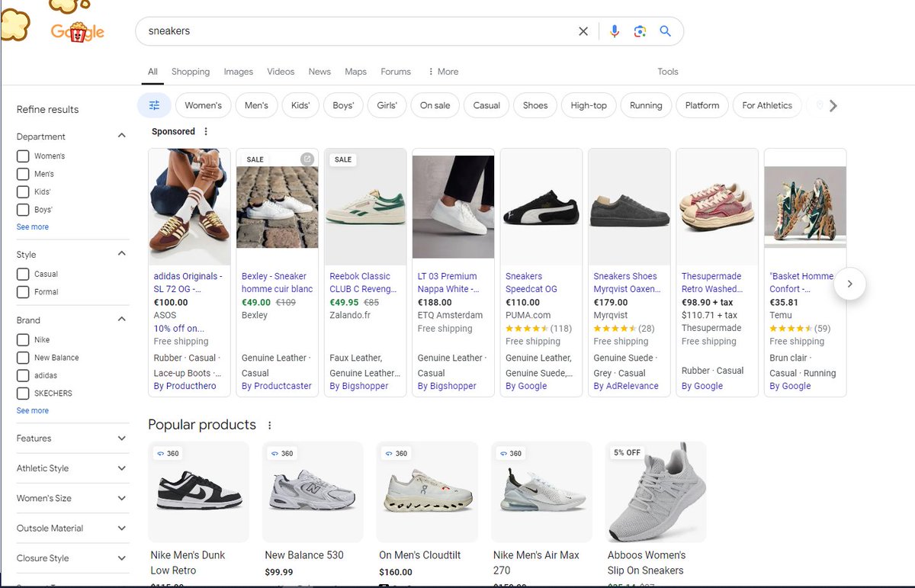Advance sponsored carousel with the round arrow
This screenshot has height=588, width=915.
coord(850,284)
